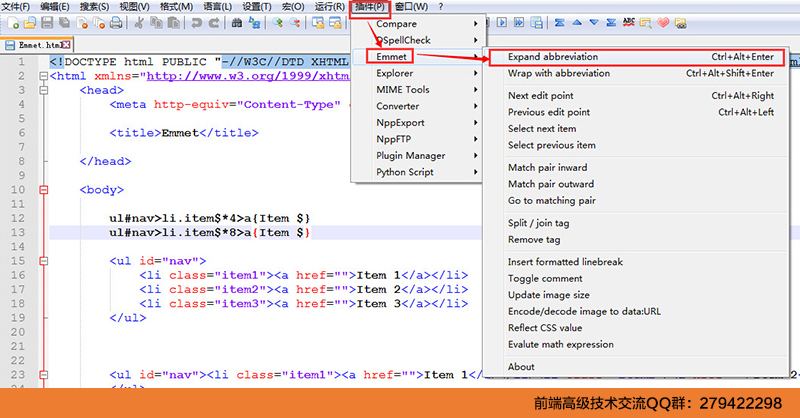The image size is (800, 418).
Task: Expand the Plugin Manager submenu
Action: pos(417,156)
